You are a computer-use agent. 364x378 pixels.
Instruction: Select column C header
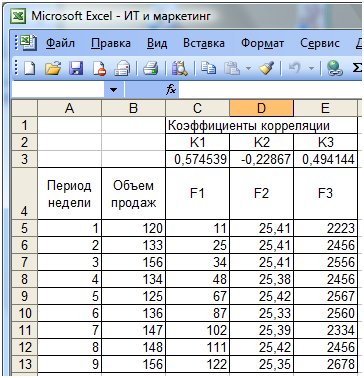197,108
